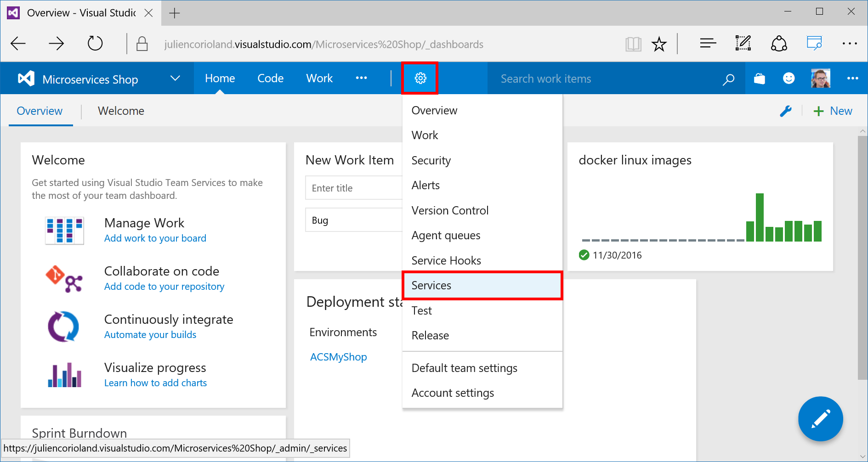
Task: Click the browser Forward arrow
Action: pyautogui.click(x=56, y=44)
